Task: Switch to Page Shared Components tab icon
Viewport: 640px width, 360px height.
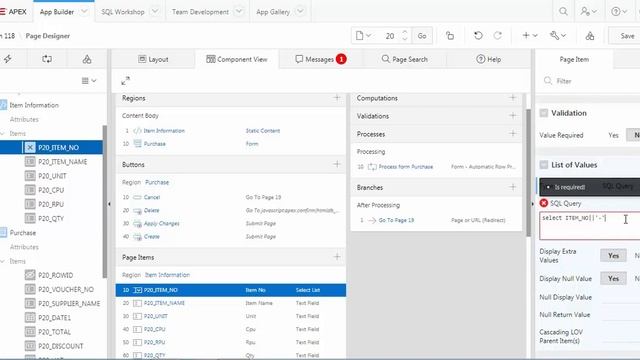Action: click(87, 59)
